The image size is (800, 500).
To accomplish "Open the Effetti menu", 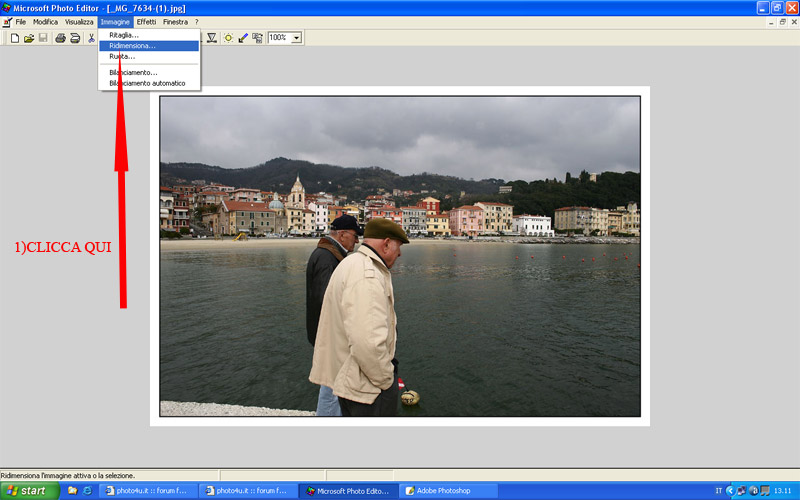I will pyautogui.click(x=146, y=21).
